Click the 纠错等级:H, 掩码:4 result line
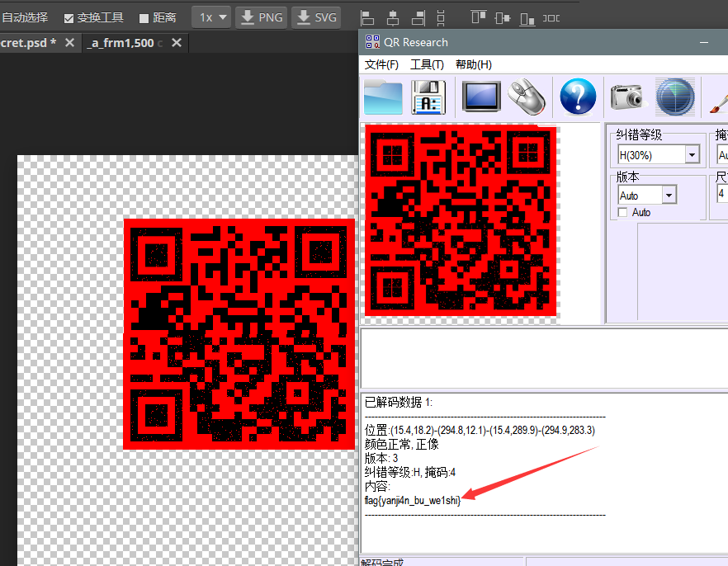The height and width of the screenshot is (566, 728). (410, 472)
